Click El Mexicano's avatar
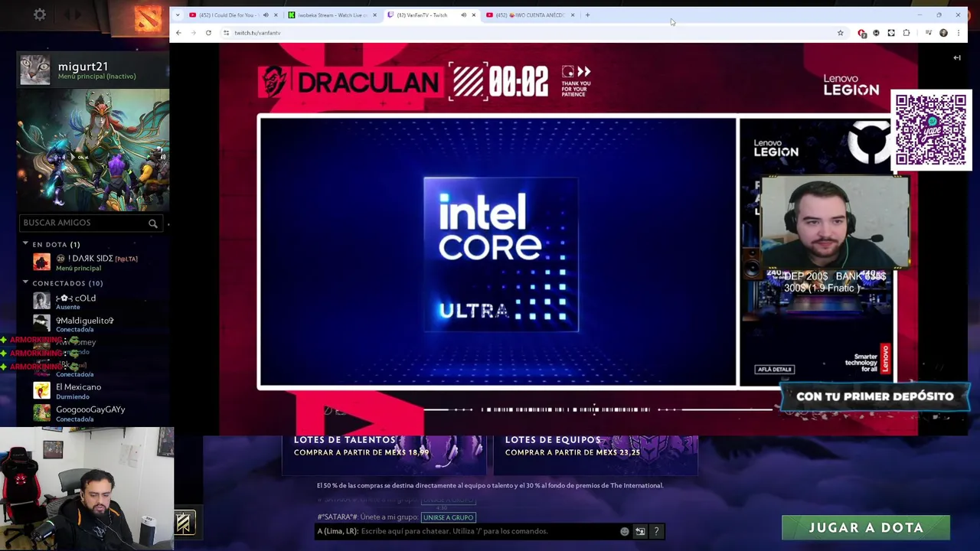 coord(41,391)
